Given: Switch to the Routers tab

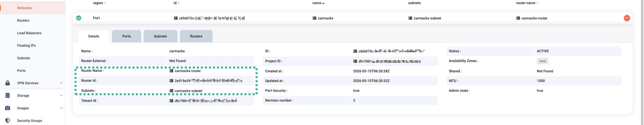Looking at the screenshot, I should [x=196, y=36].
